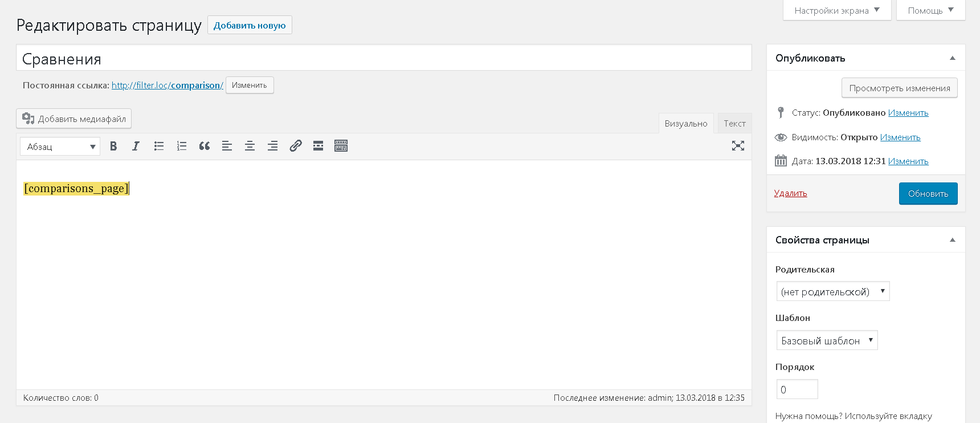Click the Обновить button
The image size is (980, 423).
928,193
